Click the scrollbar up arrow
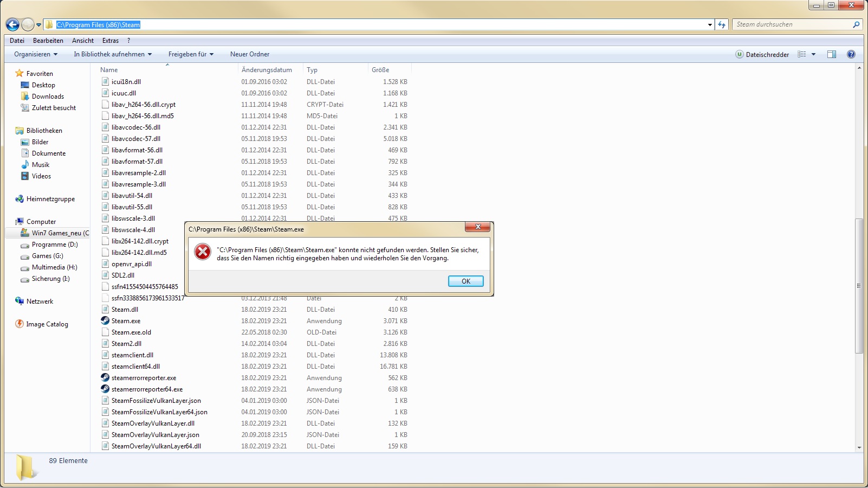The width and height of the screenshot is (868, 488). click(x=859, y=68)
